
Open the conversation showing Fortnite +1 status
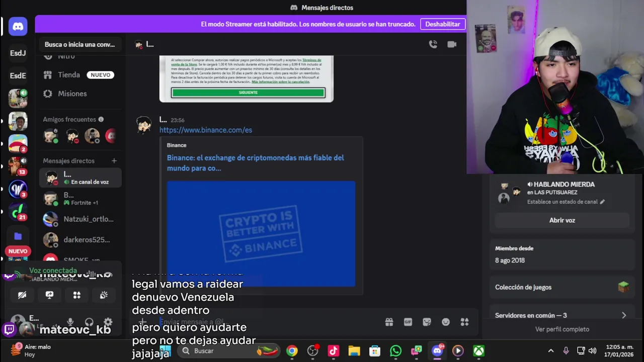(x=80, y=199)
